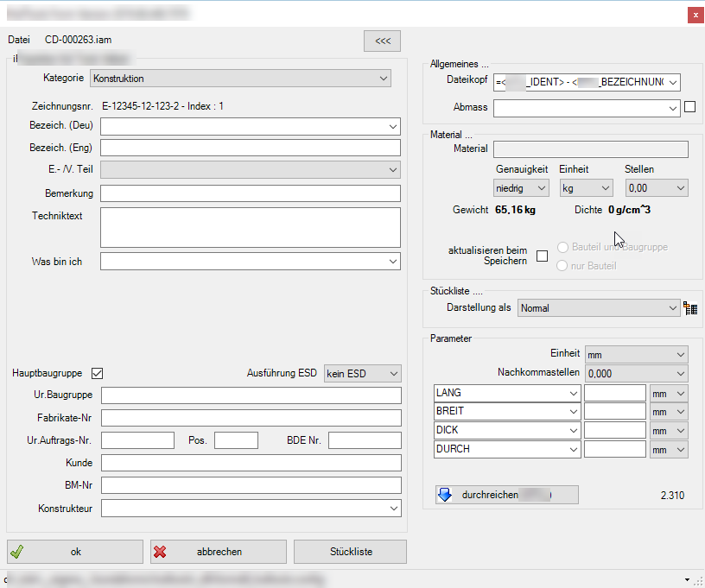Screen dimensions: 705x588
Task: Expand the Genauigkeit dropdown set to niedrig
Action: tap(521, 187)
